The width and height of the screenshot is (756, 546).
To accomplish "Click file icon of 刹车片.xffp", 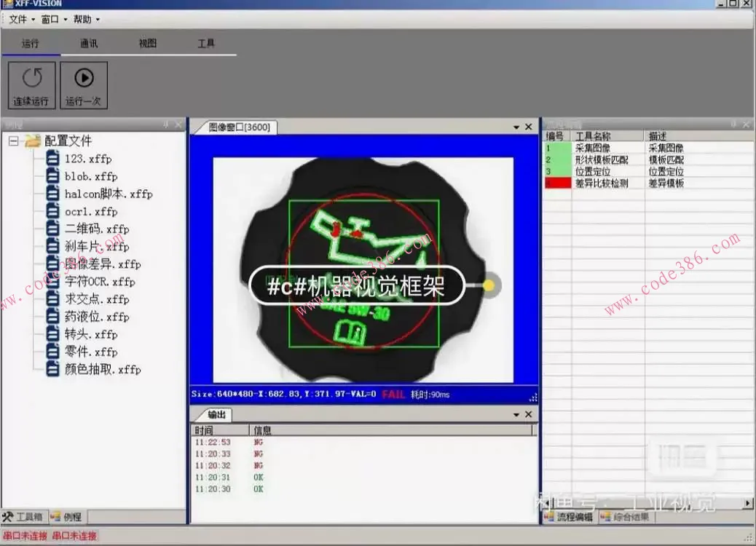I will 52,246.
